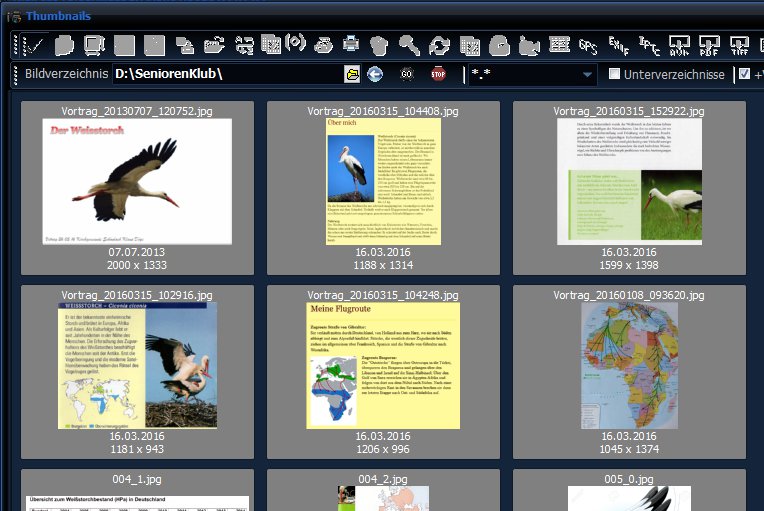Click the blue back arrow icon

(375, 74)
